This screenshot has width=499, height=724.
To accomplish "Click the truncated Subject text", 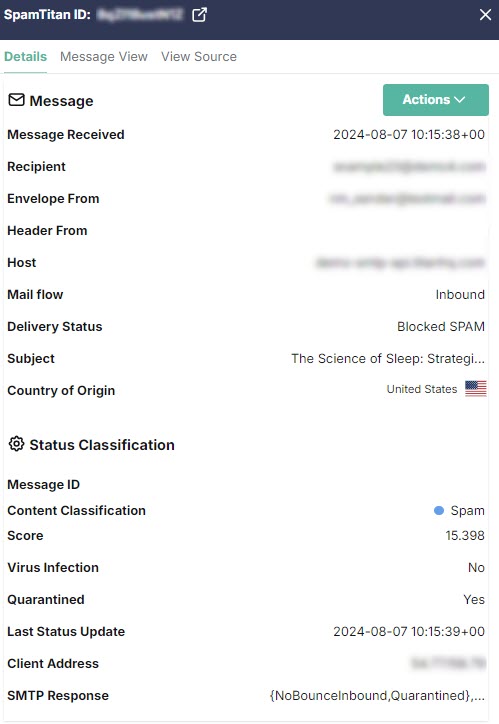I will (388, 358).
